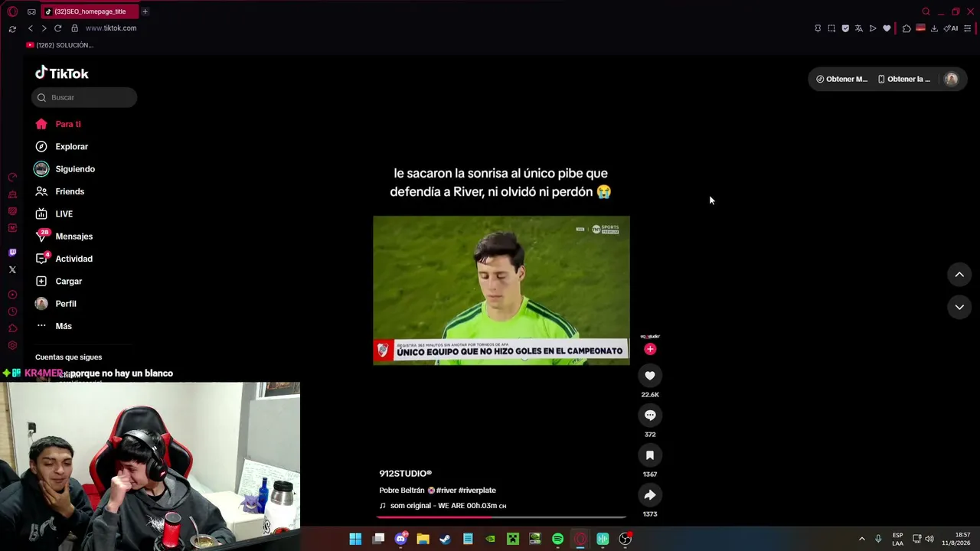Open the comments on this video
The image size is (980, 551).
point(650,415)
